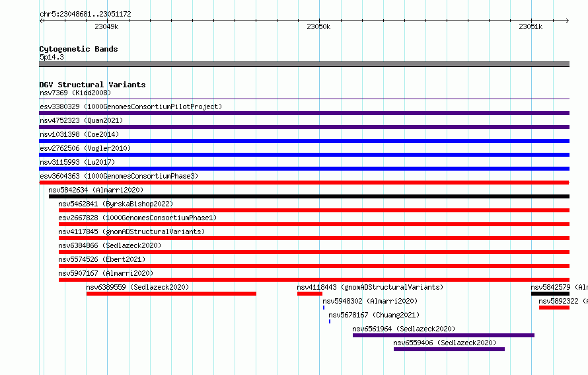Select nsv3115993 (Lu2017) label

(77, 162)
